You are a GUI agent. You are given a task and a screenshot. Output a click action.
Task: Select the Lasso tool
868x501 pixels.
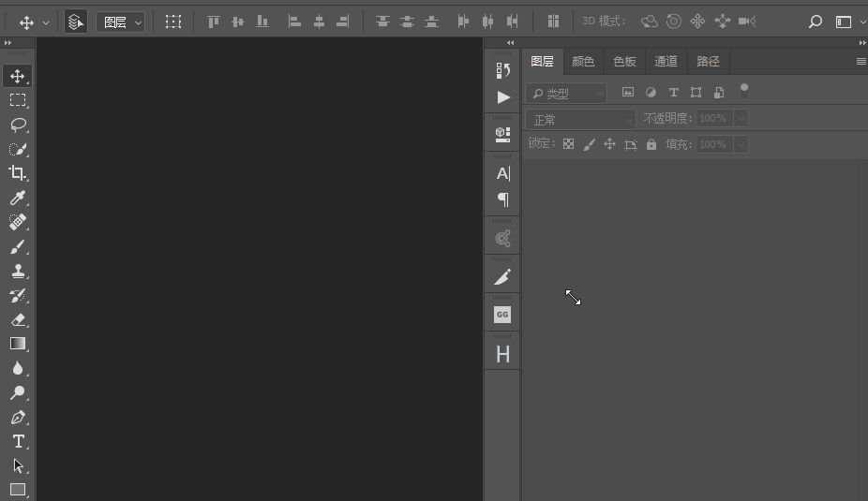tap(17, 125)
